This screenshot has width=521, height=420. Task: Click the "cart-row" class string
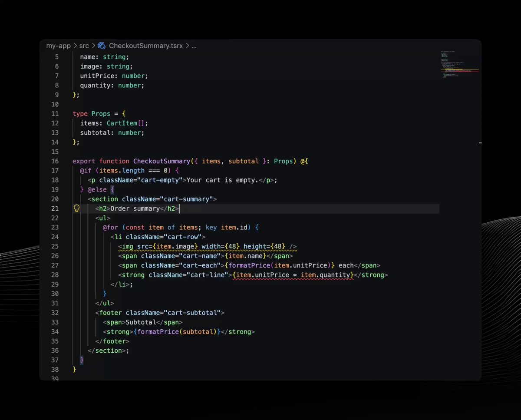coord(182,237)
